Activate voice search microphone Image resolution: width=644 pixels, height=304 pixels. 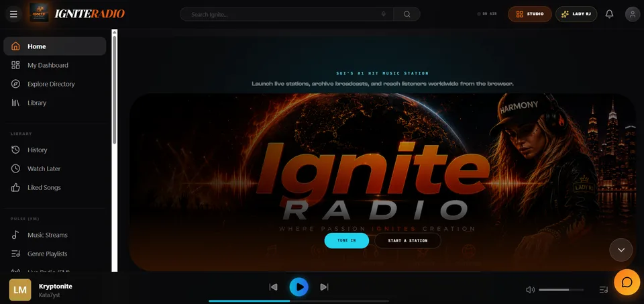point(384,14)
